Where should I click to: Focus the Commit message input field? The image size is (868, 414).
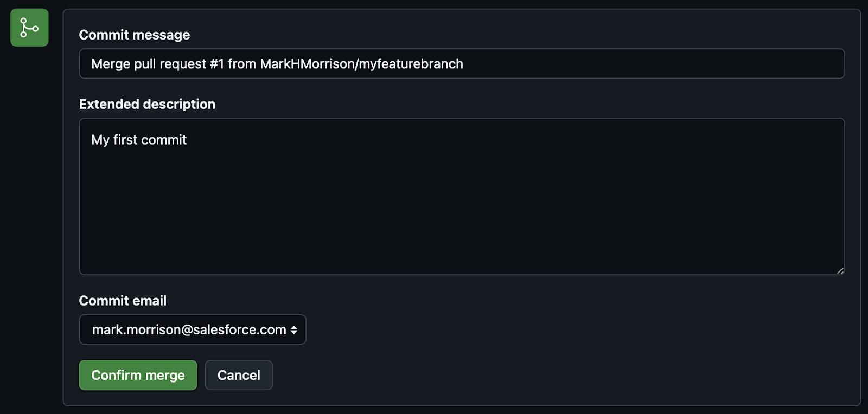tap(462, 63)
